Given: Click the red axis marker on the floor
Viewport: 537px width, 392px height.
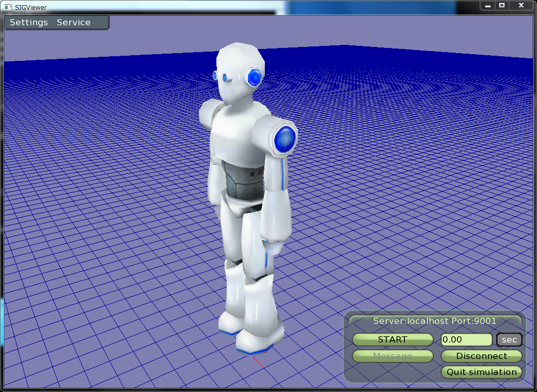Looking at the screenshot, I should tap(259, 363).
